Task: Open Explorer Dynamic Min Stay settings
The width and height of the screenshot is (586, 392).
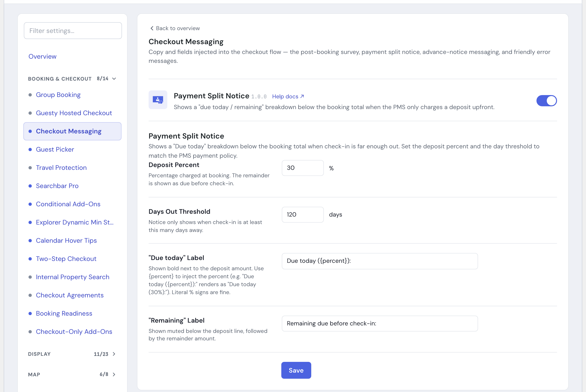Action: [75, 222]
